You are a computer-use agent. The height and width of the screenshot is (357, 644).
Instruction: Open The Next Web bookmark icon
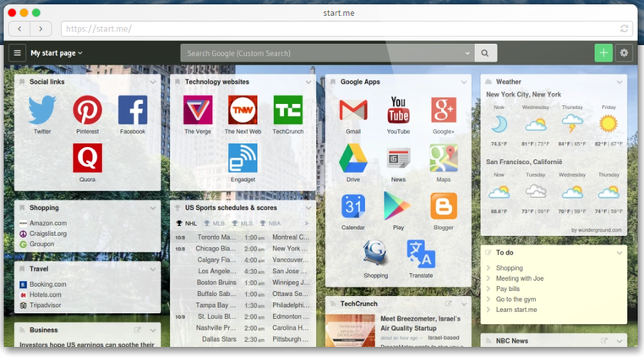pos(243,110)
